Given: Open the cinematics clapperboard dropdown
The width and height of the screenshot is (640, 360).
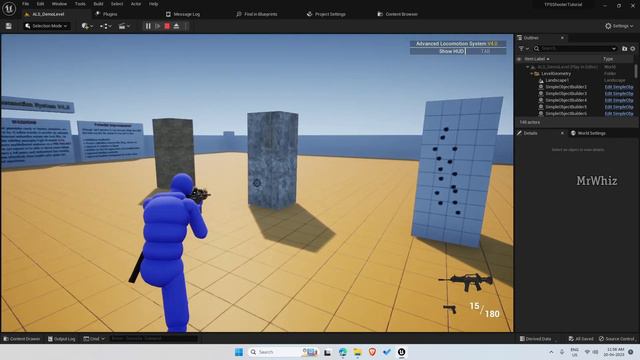Looking at the screenshot, I should point(124,26).
